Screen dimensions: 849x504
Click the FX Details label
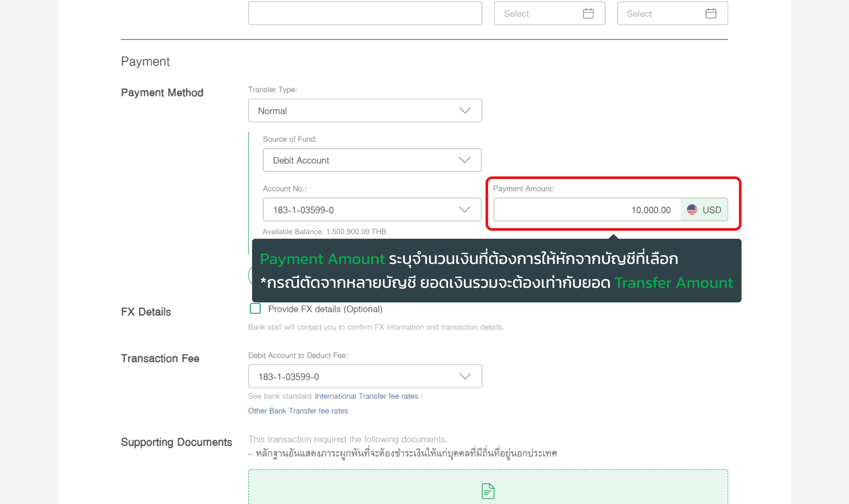[x=146, y=312]
